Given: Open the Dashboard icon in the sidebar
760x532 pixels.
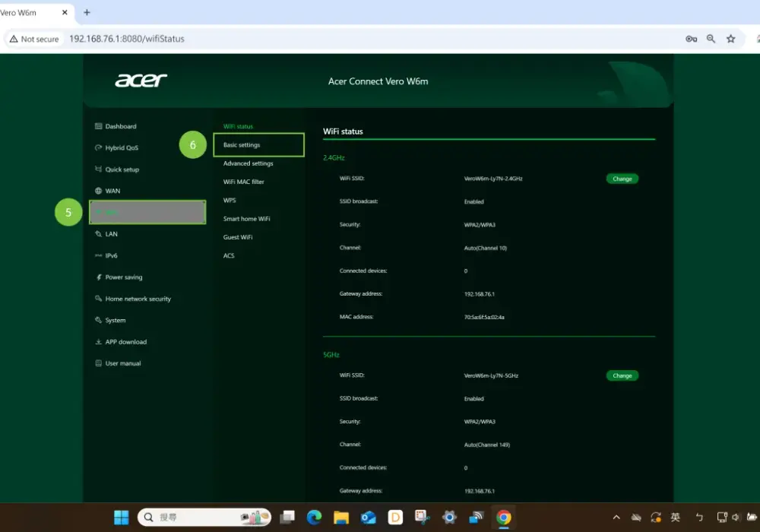Looking at the screenshot, I should click(98, 126).
